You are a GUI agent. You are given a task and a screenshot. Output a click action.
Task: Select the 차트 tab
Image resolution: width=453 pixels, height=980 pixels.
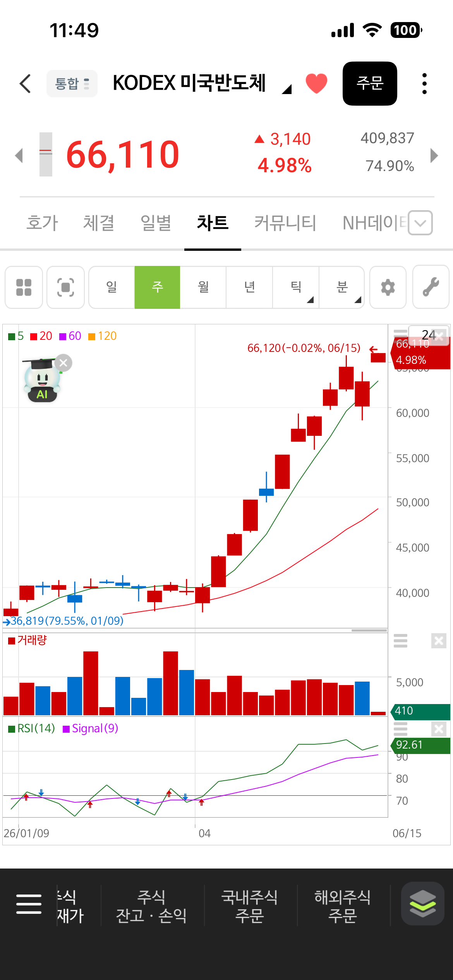213,223
